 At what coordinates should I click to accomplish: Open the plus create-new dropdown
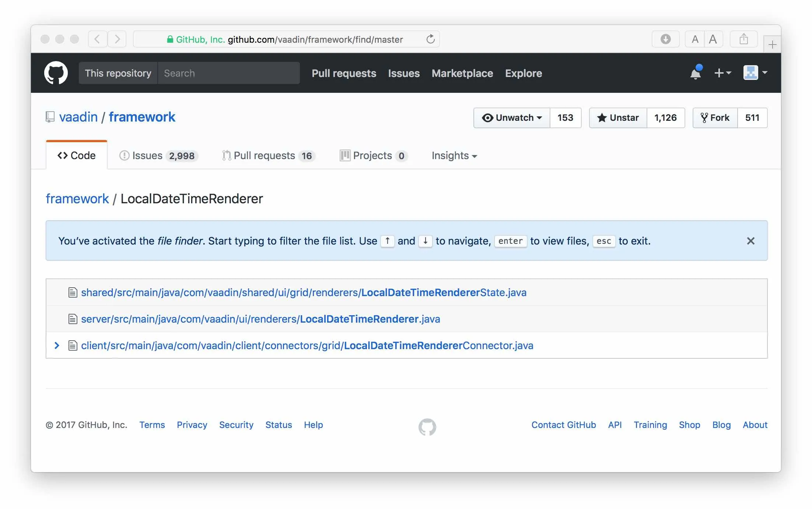pos(722,73)
